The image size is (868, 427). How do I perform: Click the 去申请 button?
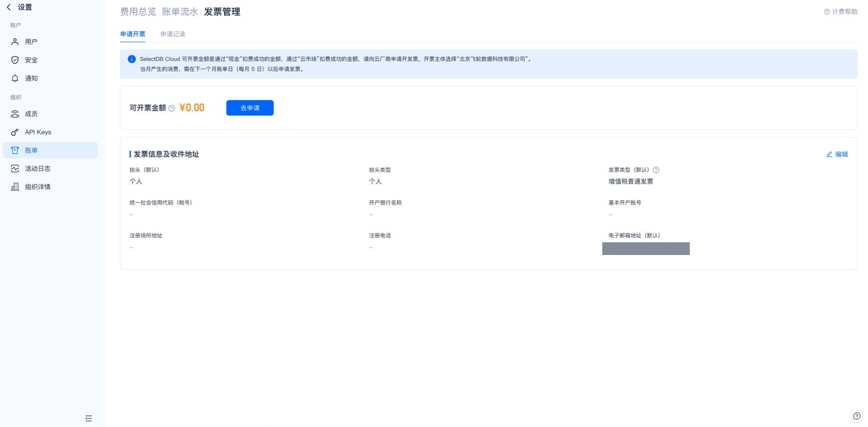point(250,108)
